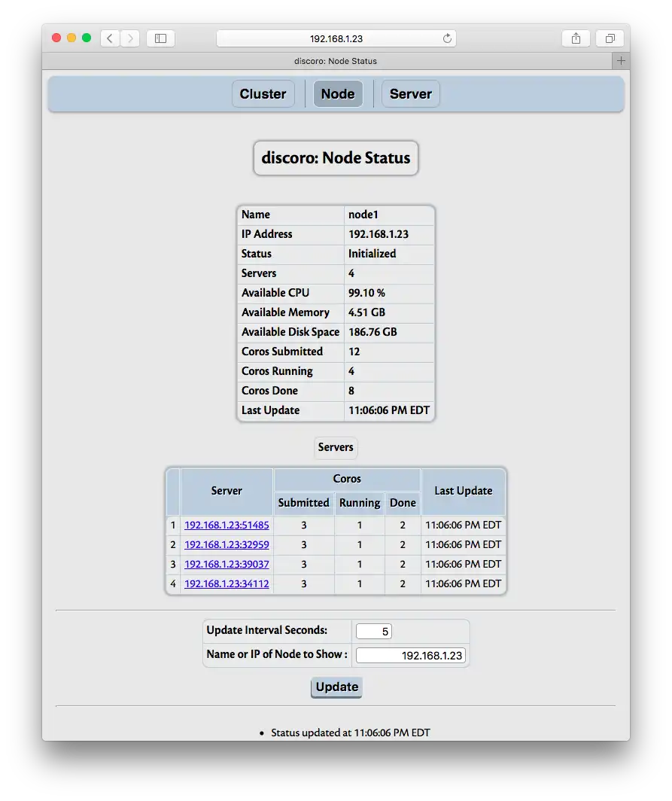Maximize the window with the green button

point(87,38)
